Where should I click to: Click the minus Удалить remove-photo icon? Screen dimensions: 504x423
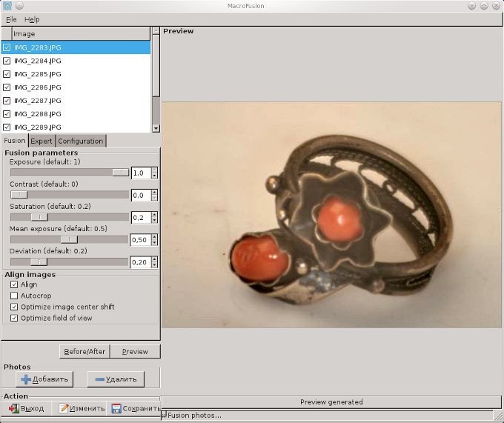point(99,379)
